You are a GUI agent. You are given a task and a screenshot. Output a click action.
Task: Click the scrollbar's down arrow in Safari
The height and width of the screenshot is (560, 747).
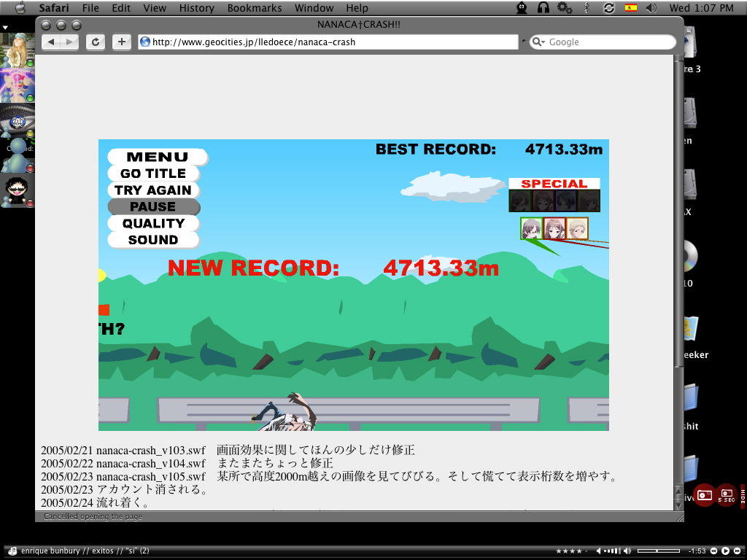tap(678, 505)
